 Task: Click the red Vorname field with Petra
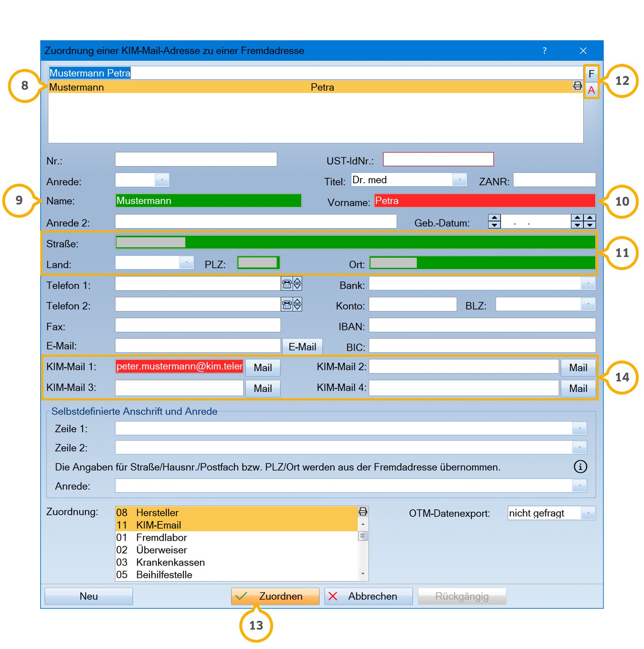[485, 200]
